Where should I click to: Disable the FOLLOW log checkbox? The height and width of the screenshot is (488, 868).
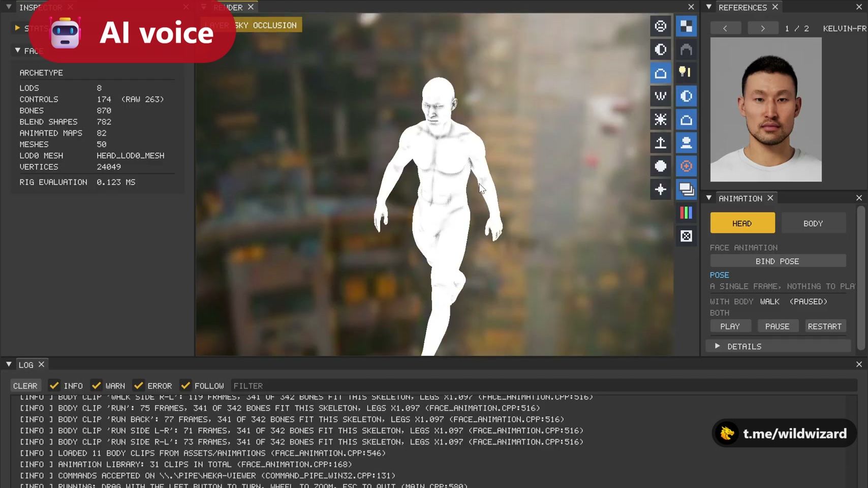click(x=185, y=385)
